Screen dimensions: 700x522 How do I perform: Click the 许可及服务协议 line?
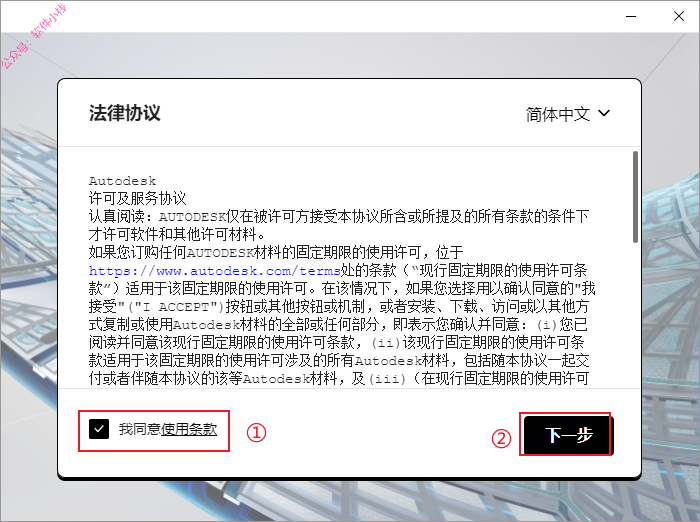click(138, 199)
